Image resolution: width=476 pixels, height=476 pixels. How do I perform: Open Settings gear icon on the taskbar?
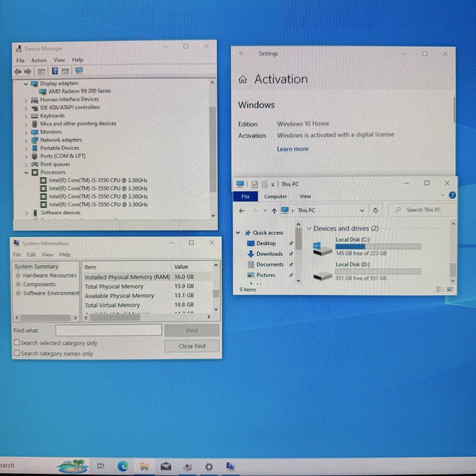click(209, 466)
